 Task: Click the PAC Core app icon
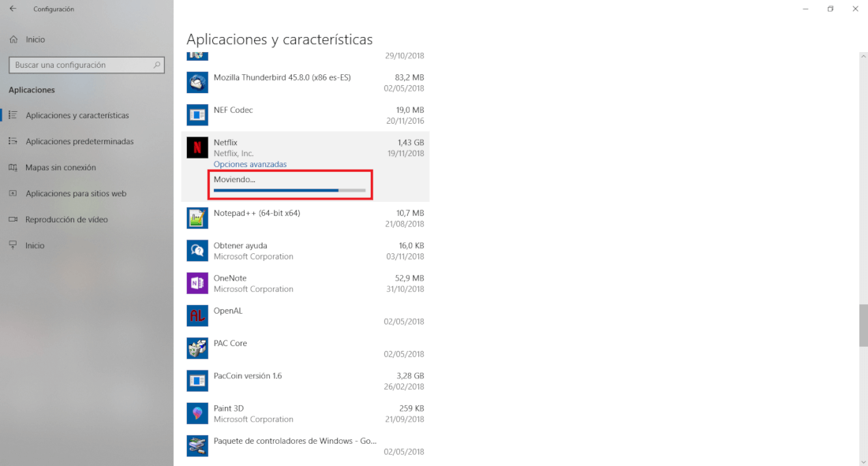[x=197, y=349]
